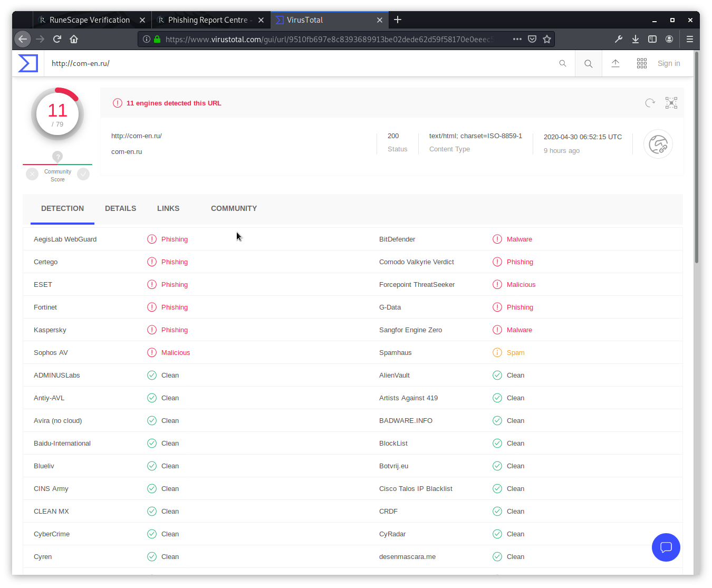Click the Clean result for ADMINUSLabs
The width and height of the screenshot is (712, 588).
[170, 375]
